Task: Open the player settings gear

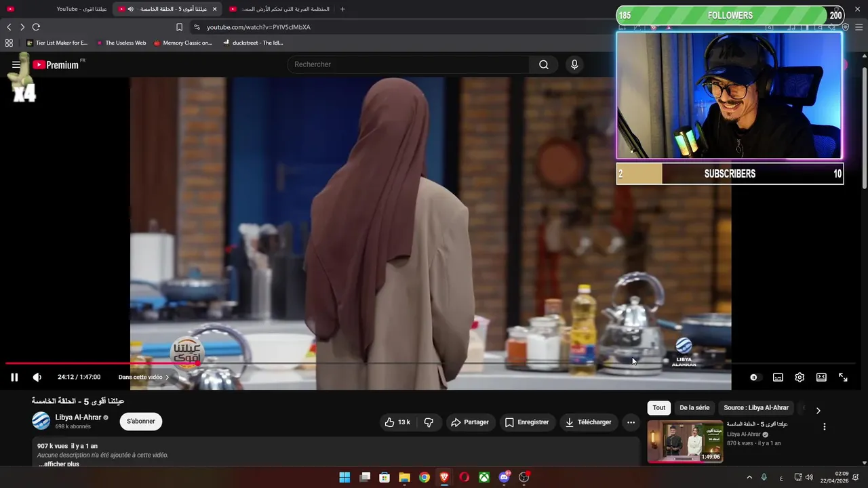Action: (800, 378)
